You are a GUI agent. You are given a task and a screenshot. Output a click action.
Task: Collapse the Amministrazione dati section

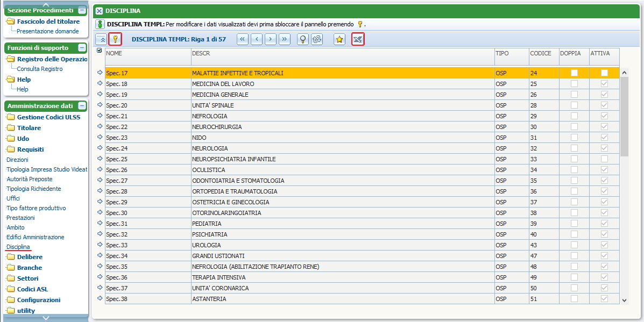point(82,106)
